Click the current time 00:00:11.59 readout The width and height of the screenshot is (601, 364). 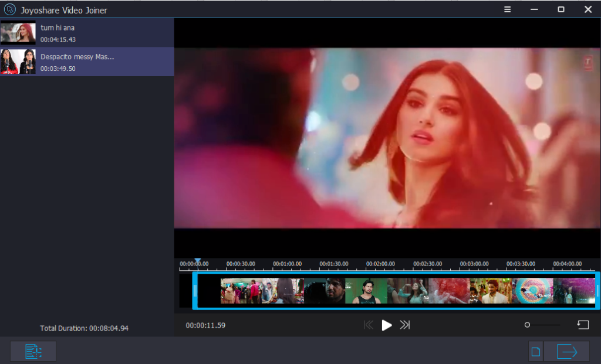point(205,325)
